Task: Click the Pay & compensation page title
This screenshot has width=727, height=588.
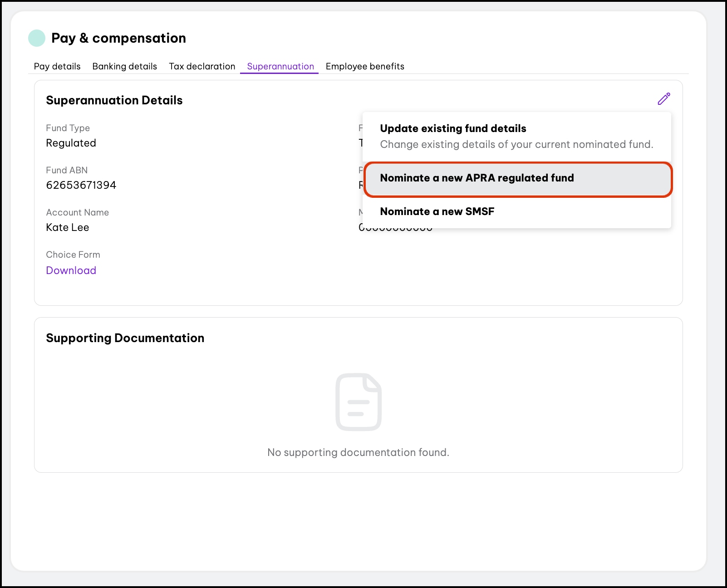Action: (118, 38)
